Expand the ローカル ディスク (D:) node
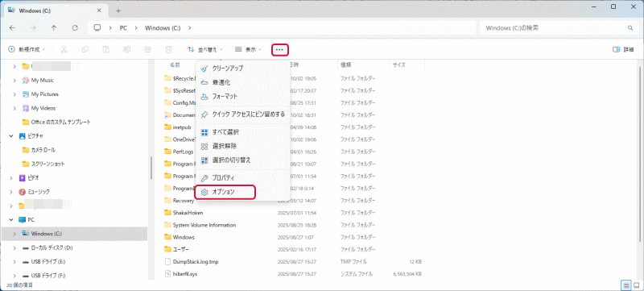Viewport: 644px width, 291px height. click(14, 247)
